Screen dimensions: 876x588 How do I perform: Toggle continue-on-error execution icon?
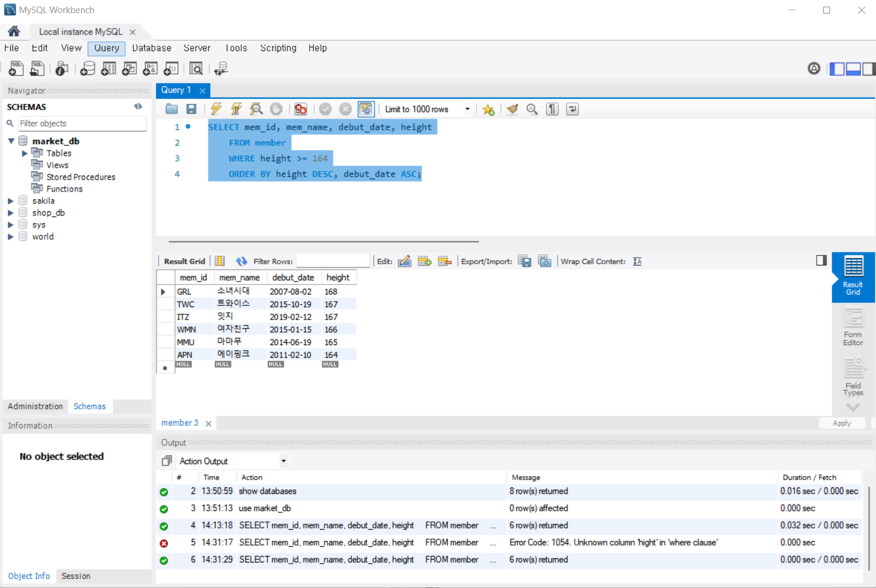301,109
